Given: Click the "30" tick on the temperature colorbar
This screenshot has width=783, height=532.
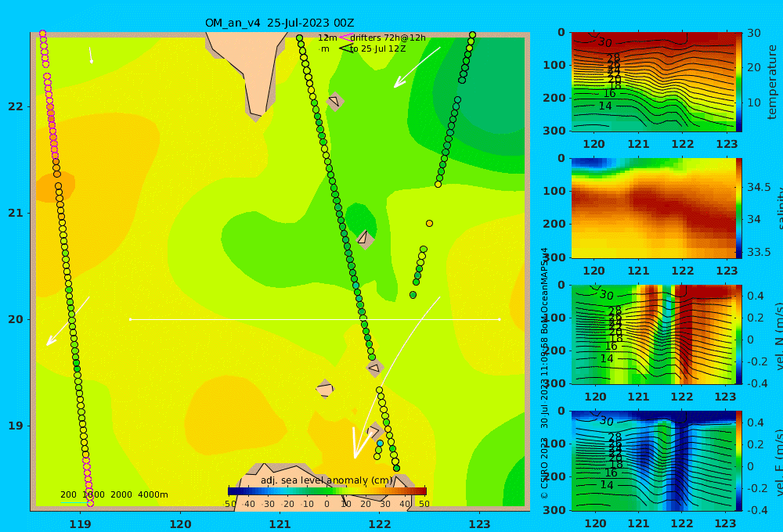Looking at the screenshot, I should point(754,33).
